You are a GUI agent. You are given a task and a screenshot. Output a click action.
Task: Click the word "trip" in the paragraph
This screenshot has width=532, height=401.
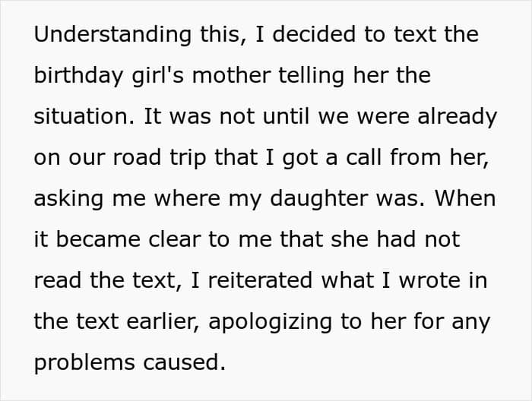point(188,158)
